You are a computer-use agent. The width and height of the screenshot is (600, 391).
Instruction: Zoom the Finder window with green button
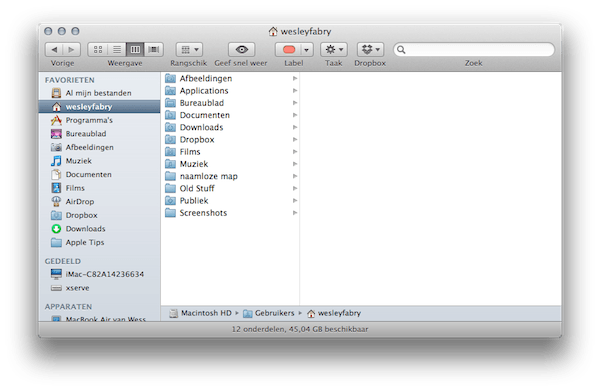[76, 31]
